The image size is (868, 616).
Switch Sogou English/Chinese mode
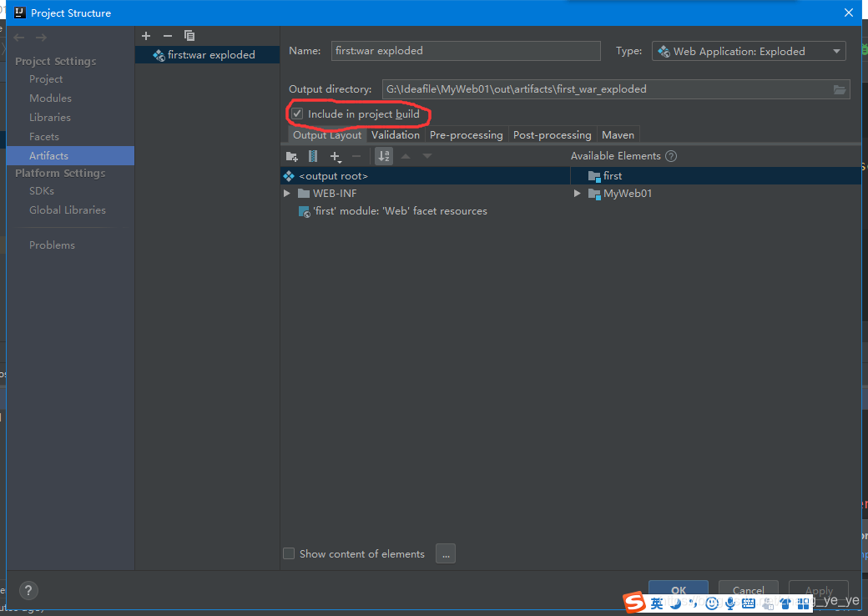coord(657,603)
